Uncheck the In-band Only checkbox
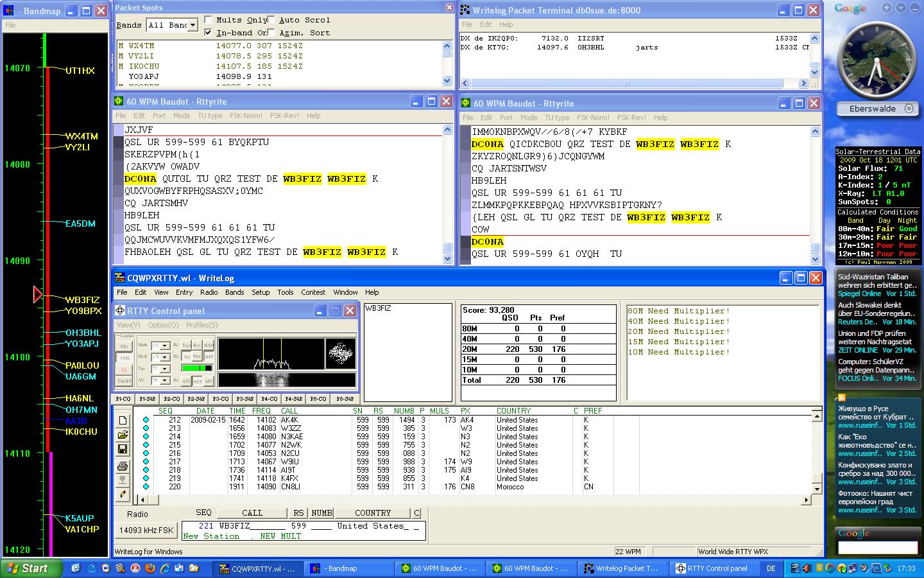This screenshot has height=578, width=924. point(208,32)
